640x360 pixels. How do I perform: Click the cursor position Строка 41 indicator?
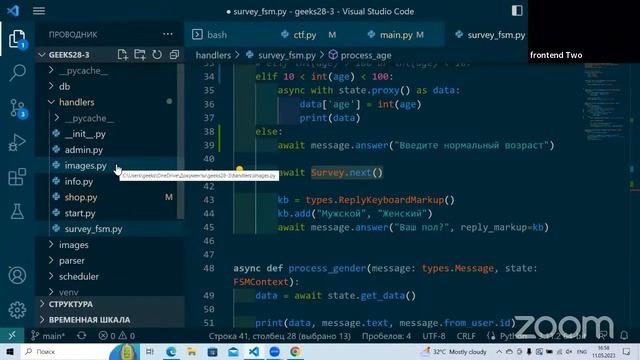tap(280, 336)
